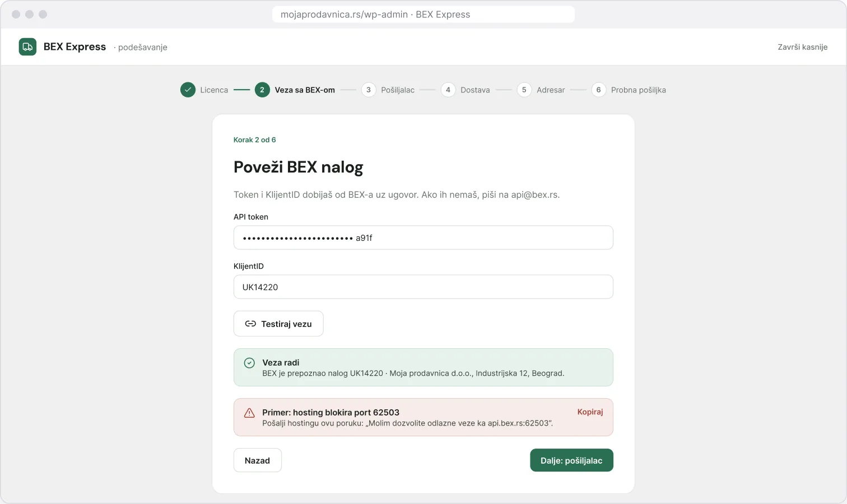Click the Veza radi status title

(x=281, y=363)
